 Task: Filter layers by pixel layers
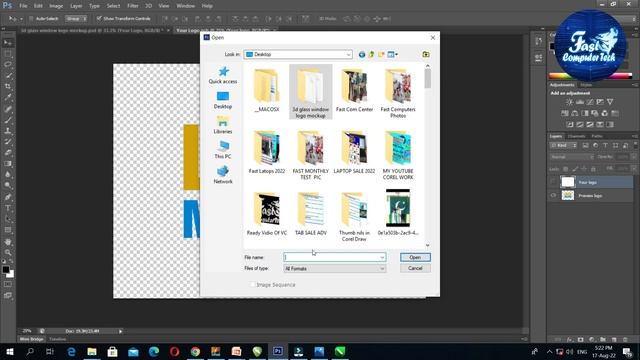pos(585,145)
